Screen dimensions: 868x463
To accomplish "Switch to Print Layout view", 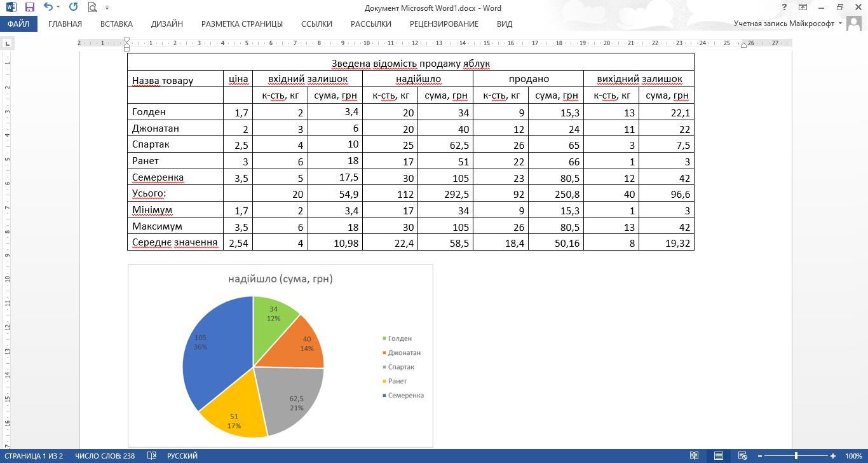I will [x=718, y=456].
